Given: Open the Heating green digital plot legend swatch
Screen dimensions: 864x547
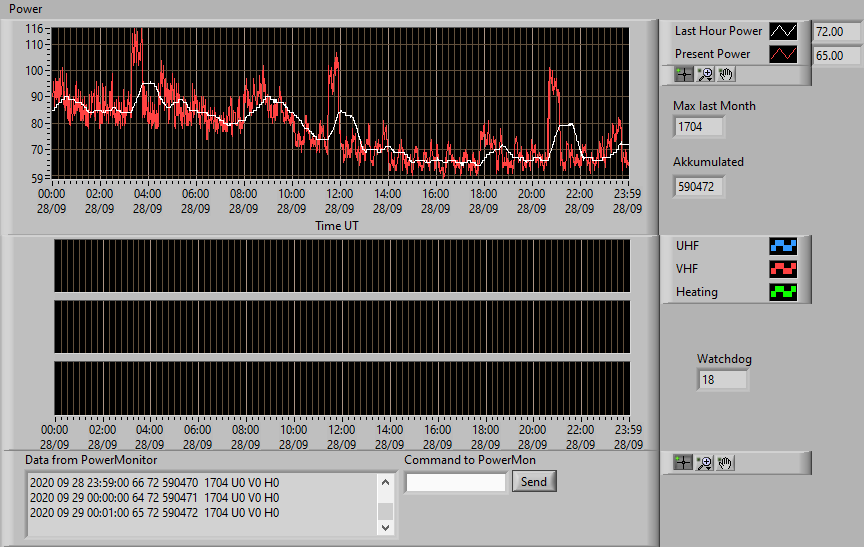Looking at the screenshot, I should (x=783, y=292).
